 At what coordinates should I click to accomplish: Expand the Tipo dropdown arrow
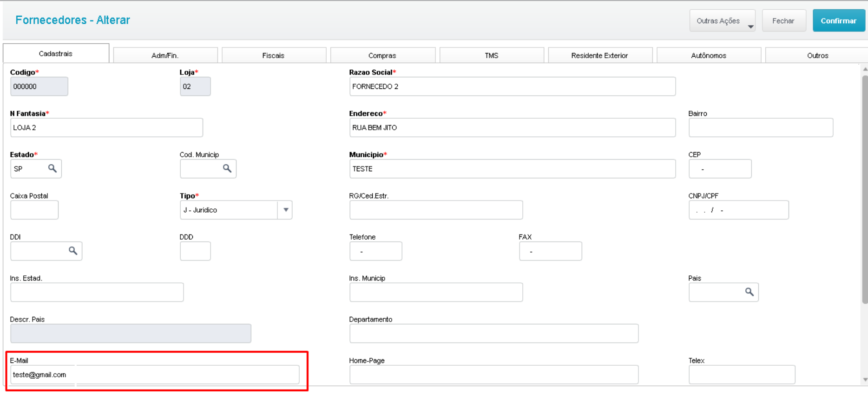click(x=285, y=210)
